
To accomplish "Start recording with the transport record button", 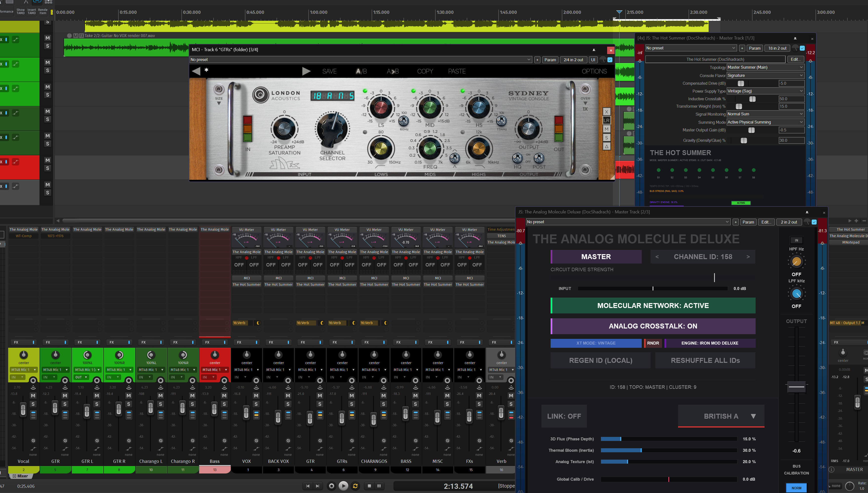I will (332, 486).
